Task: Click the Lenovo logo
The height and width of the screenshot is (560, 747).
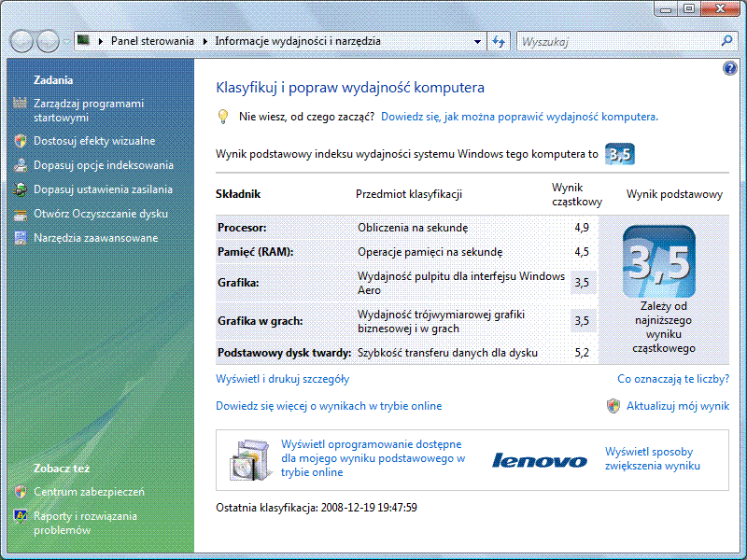Action: (x=540, y=460)
